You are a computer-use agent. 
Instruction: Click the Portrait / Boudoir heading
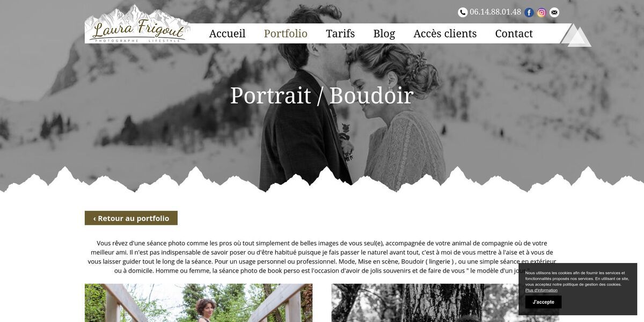[321, 96]
